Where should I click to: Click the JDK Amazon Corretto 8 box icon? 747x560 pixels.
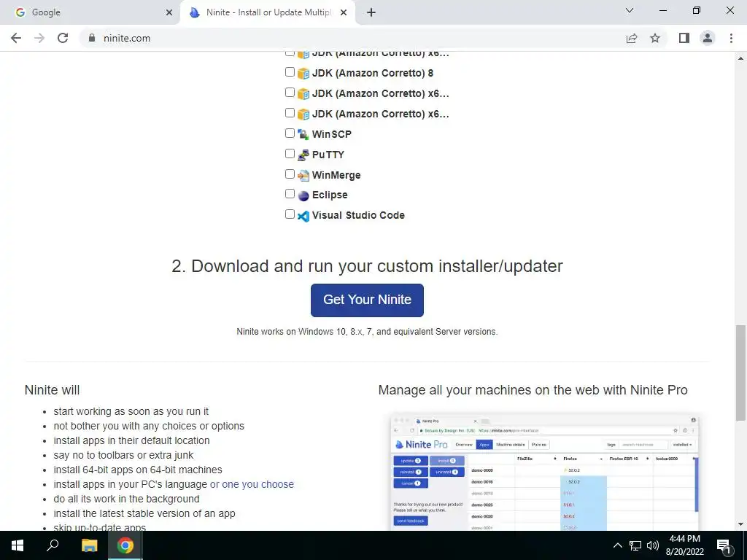(x=303, y=74)
